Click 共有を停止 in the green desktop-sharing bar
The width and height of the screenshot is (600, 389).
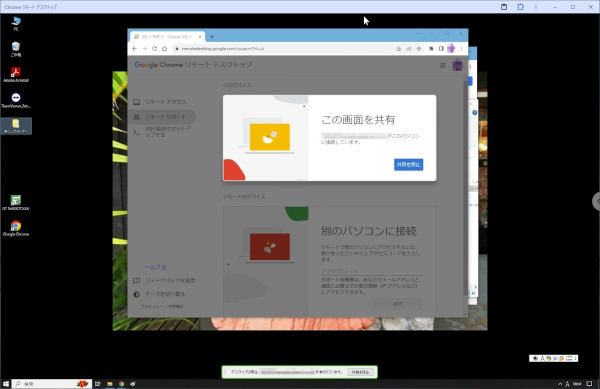tap(360, 372)
